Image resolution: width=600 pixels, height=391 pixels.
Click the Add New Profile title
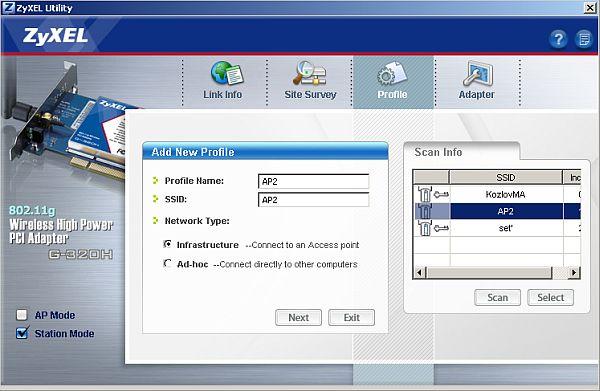(x=193, y=152)
